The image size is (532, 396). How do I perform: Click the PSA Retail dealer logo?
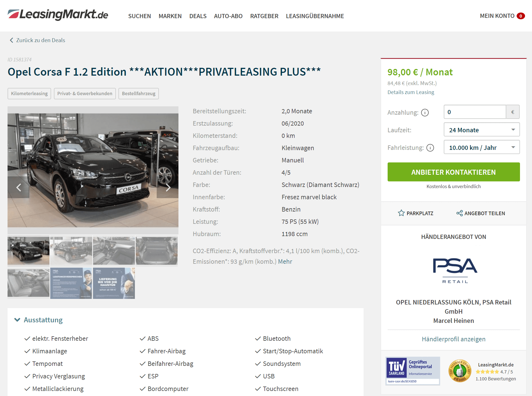[x=455, y=270]
